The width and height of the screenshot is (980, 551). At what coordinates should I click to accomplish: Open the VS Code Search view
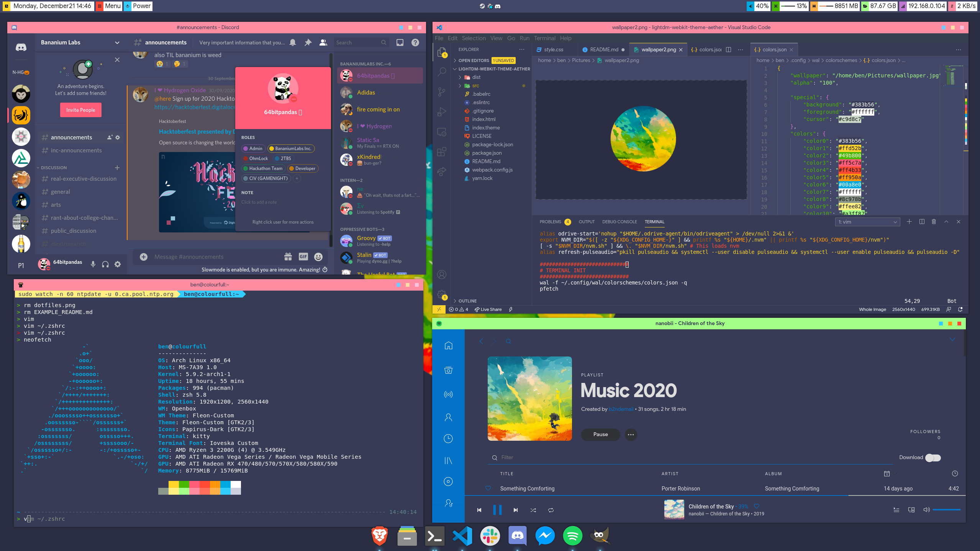click(442, 72)
